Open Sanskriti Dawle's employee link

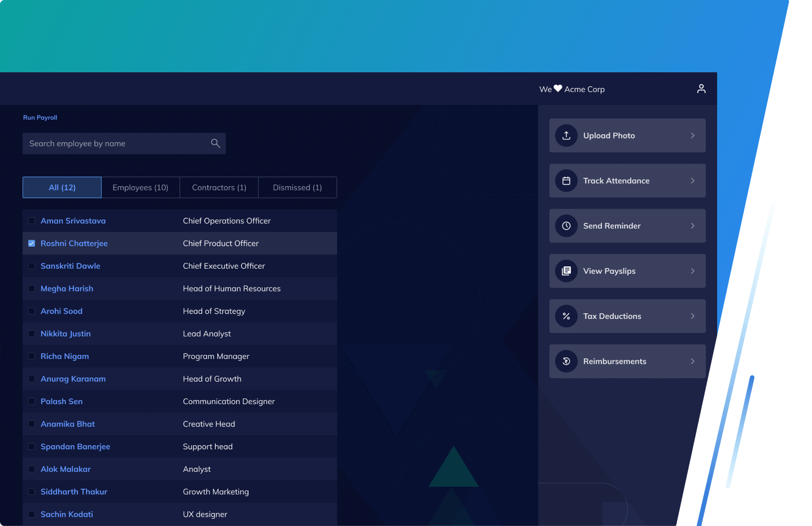[71, 266]
